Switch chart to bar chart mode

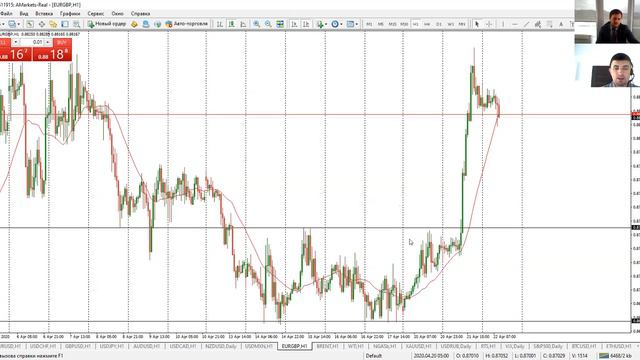tap(220, 24)
